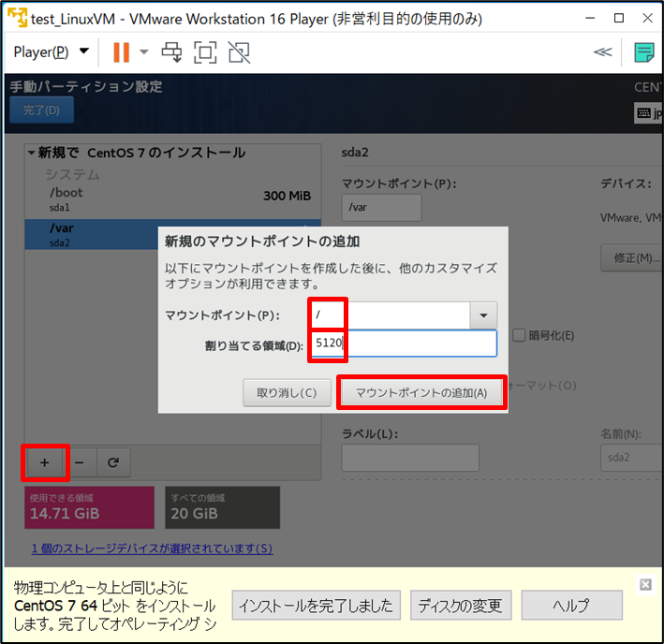Image resolution: width=664 pixels, height=644 pixels.
Task: Select the /boot sda1 partition row
Action: click(x=172, y=199)
